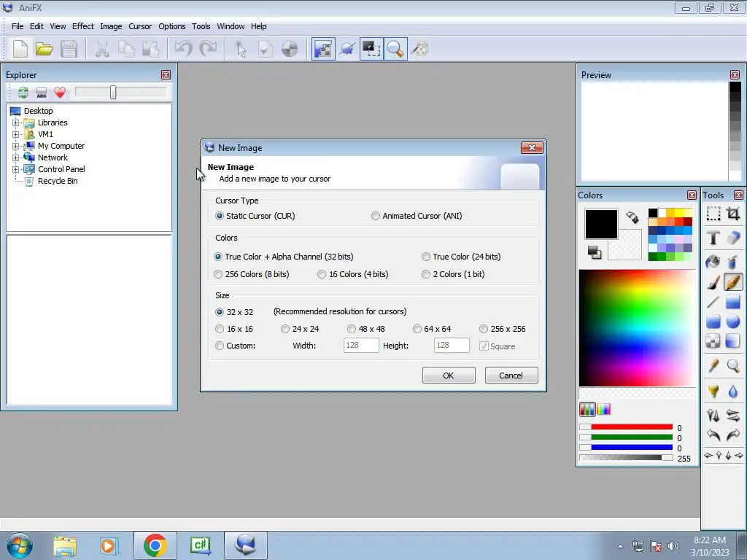Expand the Control Panel tree node
This screenshot has width=747, height=560.
[x=16, y=169]
